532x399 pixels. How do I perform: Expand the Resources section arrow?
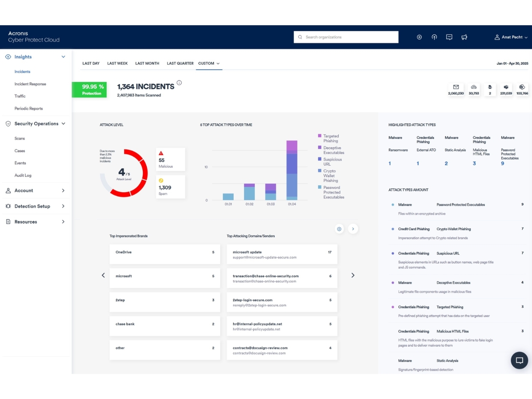click(x=63, y=222)
